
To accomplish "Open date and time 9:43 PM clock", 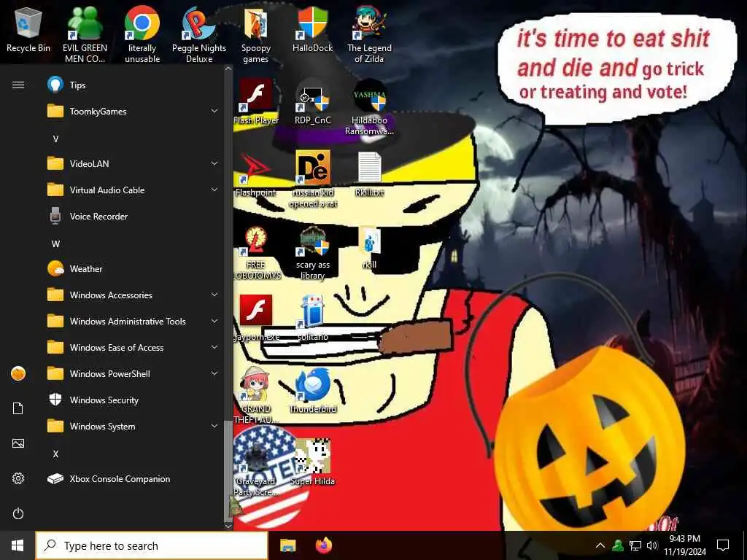I will tap(685, 545).
